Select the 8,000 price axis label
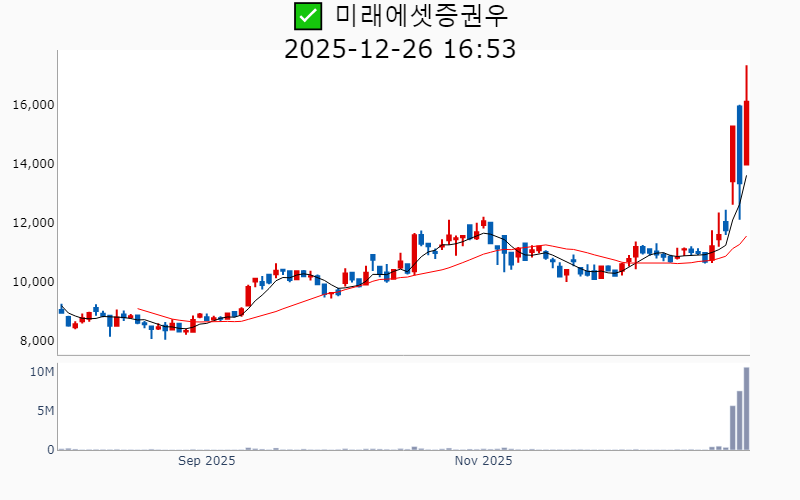Screen dimensions: 800x500 pyautogui.click(x=37, y=341)
